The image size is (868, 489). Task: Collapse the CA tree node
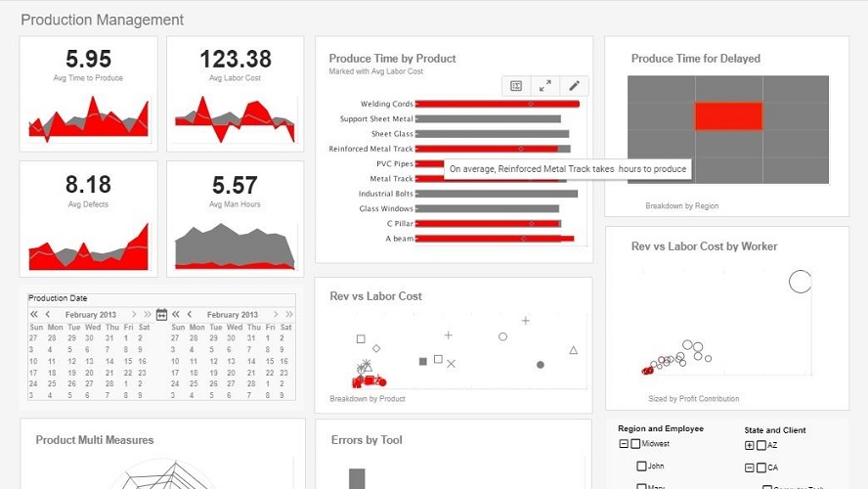click(750, 467)
